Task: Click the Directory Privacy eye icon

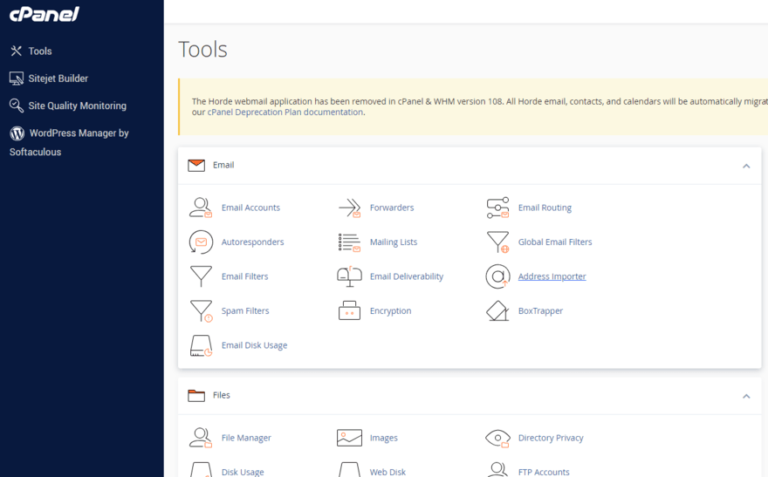Action: tap(498, 438)
